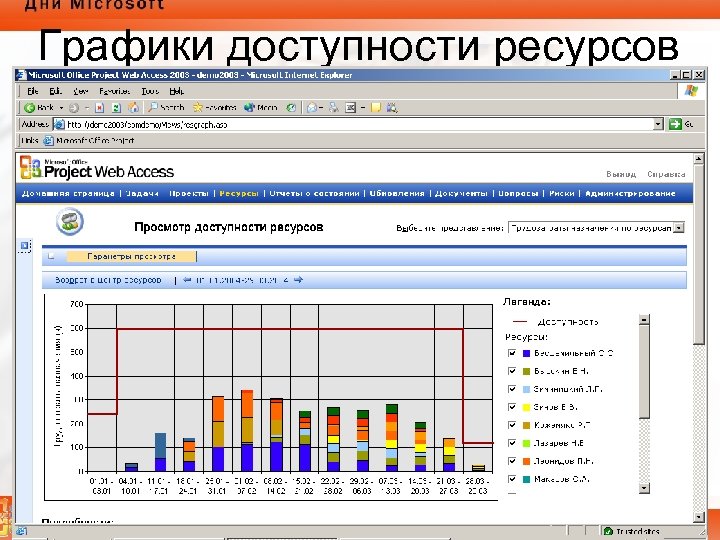Go to next date range right arrow
This screenshot has width=720, height=540.
tap(298, 280)
